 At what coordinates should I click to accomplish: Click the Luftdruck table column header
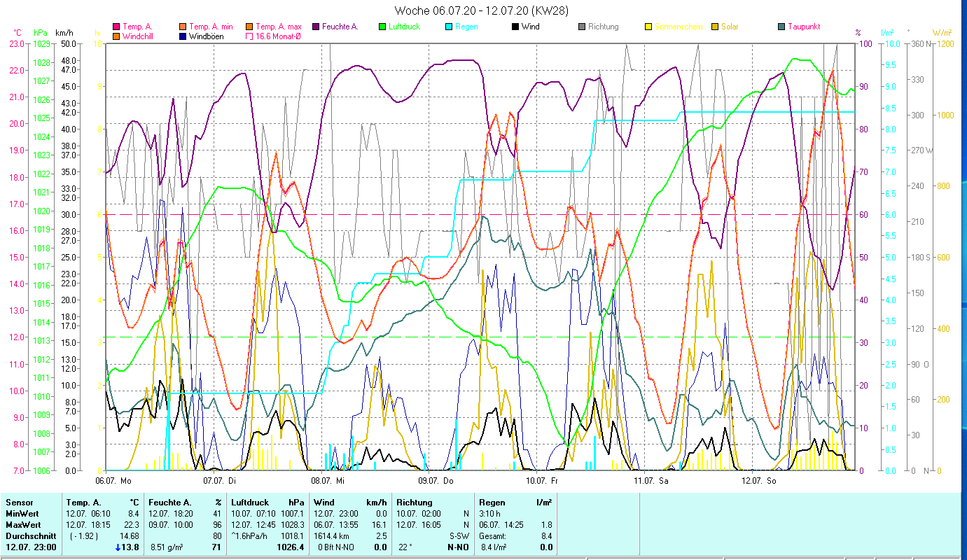251,503
